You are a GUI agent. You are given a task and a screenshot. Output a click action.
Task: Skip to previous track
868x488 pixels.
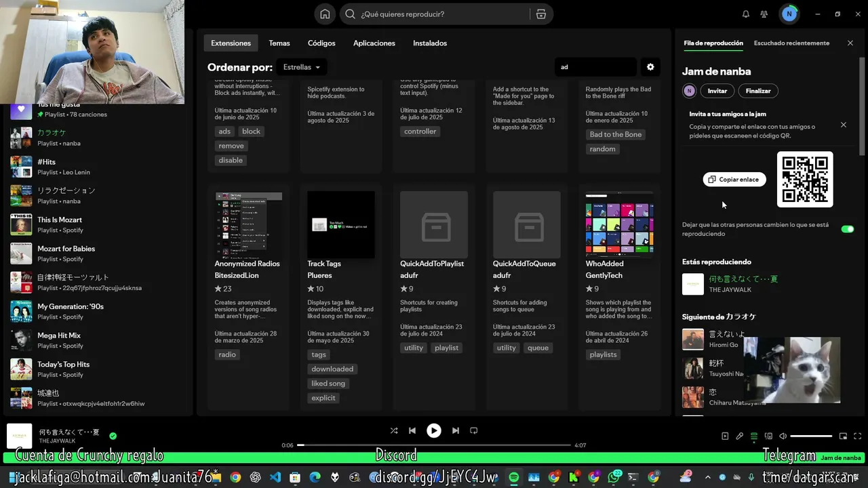(x=412, y=430)
